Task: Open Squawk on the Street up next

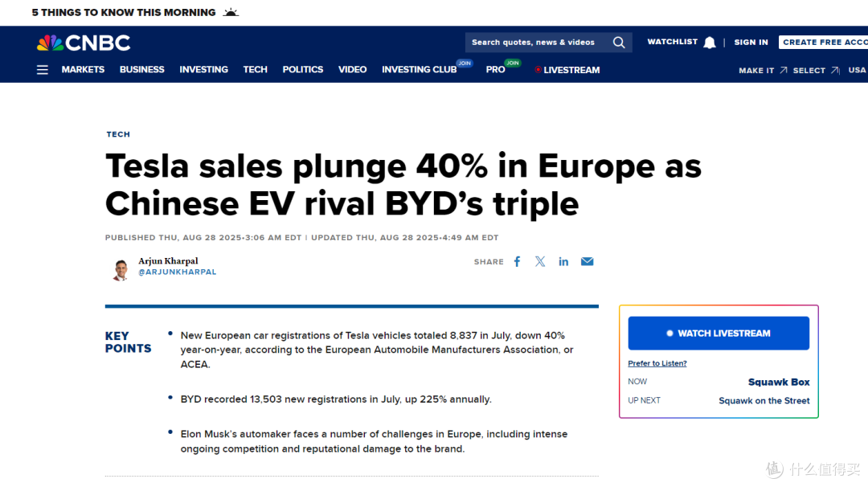Action: [764, 401]
